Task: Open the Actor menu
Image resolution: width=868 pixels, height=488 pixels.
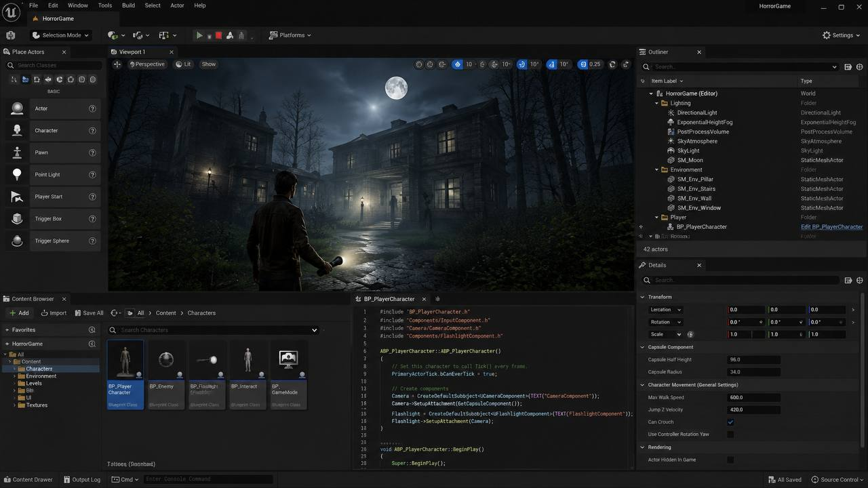Action: (177, 5)
